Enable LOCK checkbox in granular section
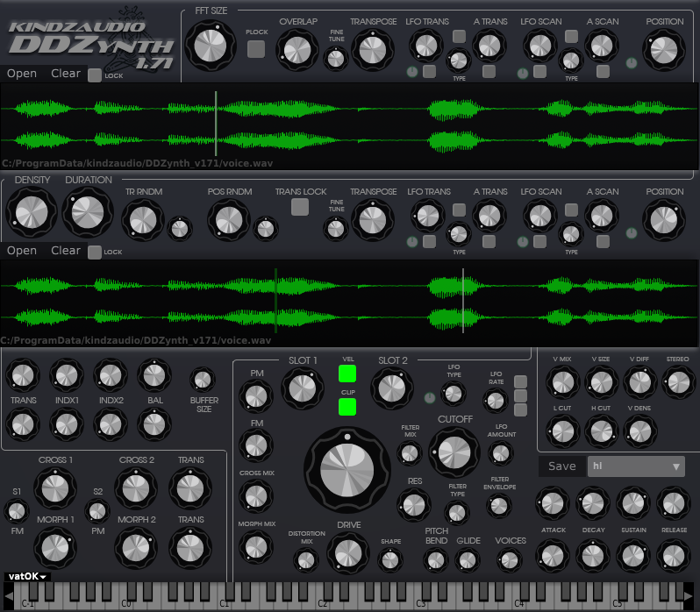Screen dimensions: 700x612 (x=94, y=252)
